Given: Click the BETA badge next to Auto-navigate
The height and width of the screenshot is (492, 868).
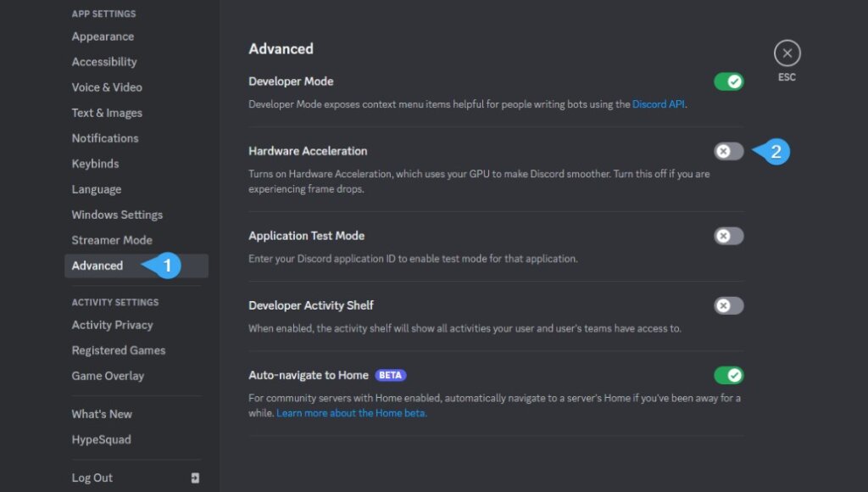Looking at the screenshot, I should coord(390,375).
